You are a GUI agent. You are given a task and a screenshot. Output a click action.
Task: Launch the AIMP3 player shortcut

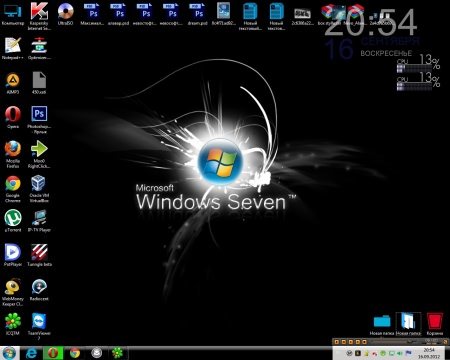click(13, 83)
